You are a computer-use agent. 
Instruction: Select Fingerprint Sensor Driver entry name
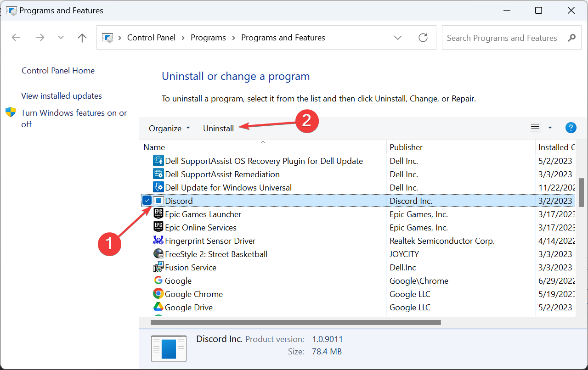point(210,241)
